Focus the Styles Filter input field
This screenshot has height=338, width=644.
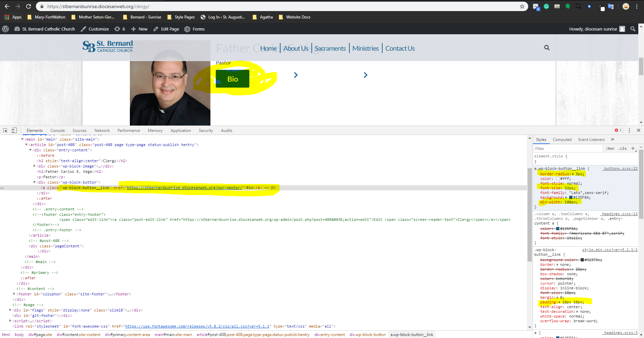click(567, 148)
